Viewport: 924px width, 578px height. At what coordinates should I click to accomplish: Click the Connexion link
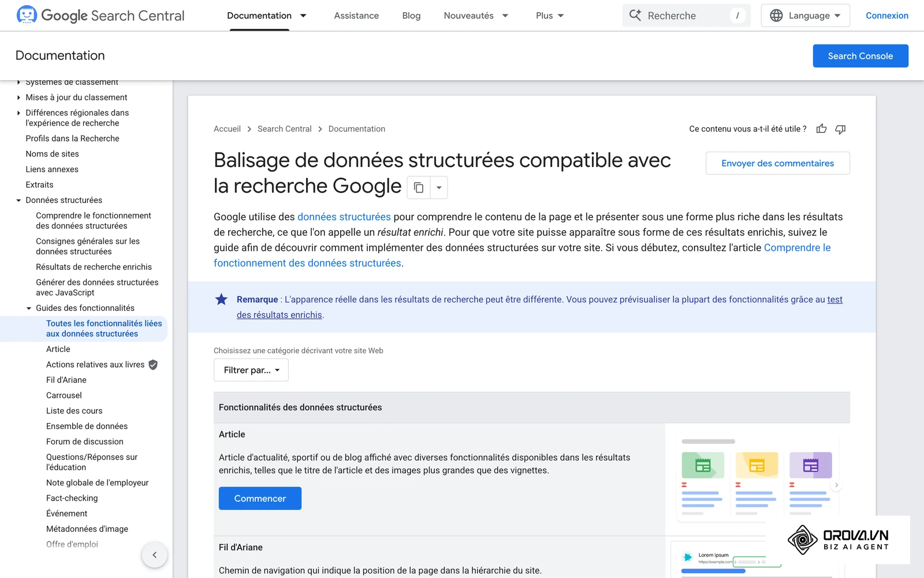886,16
